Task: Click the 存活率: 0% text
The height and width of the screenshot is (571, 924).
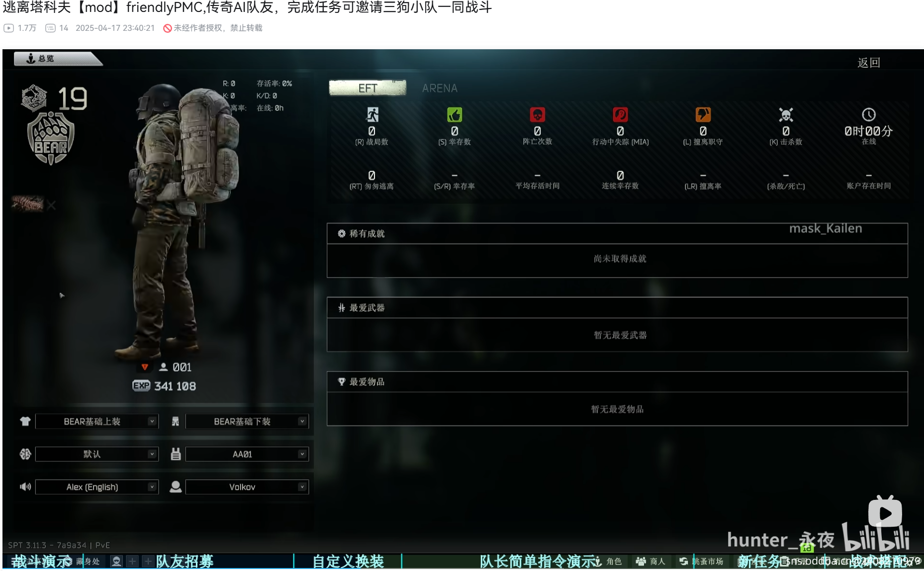Action: point(275,84)
